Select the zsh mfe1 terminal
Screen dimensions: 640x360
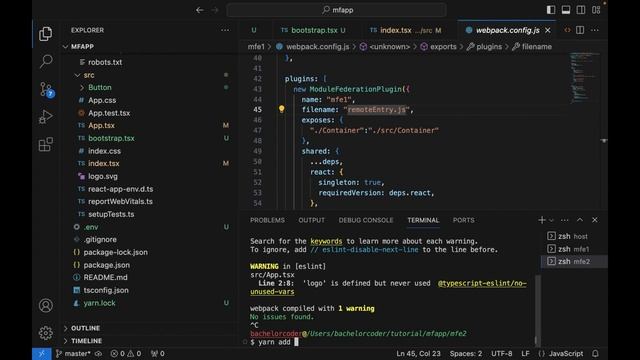pyautogui.click(x=574, y=249)
